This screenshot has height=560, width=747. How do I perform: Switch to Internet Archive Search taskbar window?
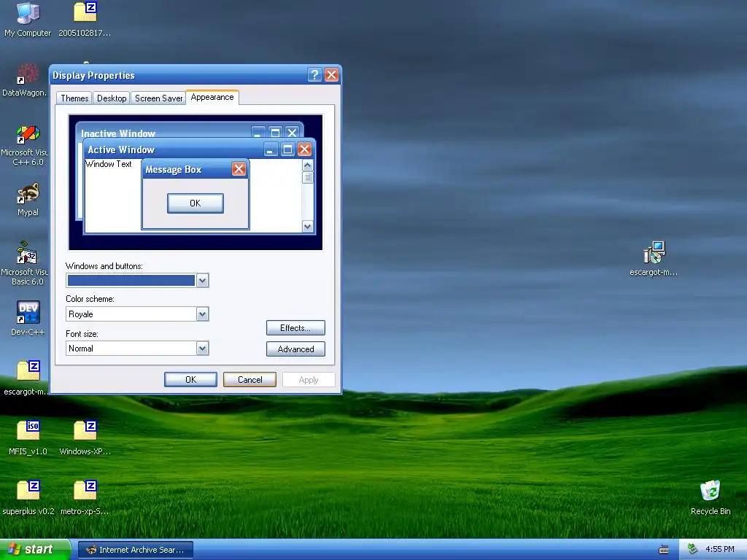pyautogui.click(x=135, y=550)
